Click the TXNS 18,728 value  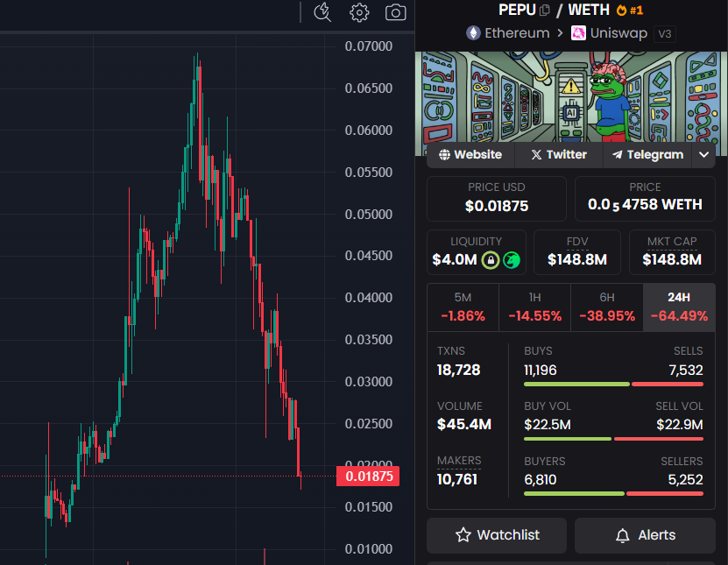pyautogui.click(x=458, y=370)
